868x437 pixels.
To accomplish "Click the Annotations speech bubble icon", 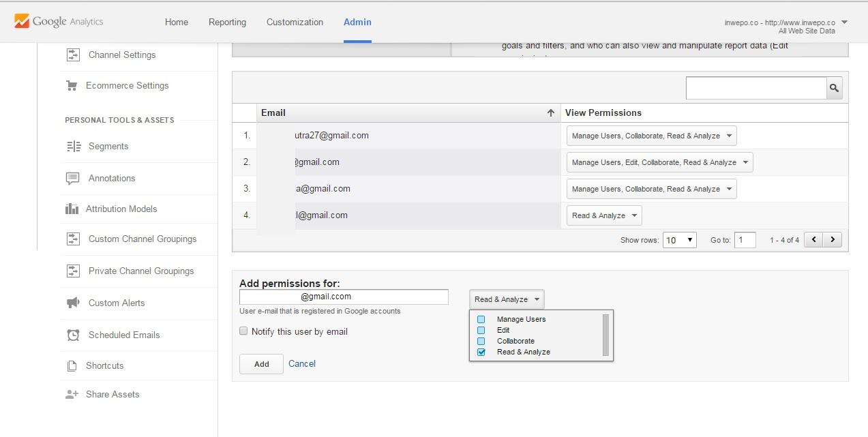I will (72, 179).
